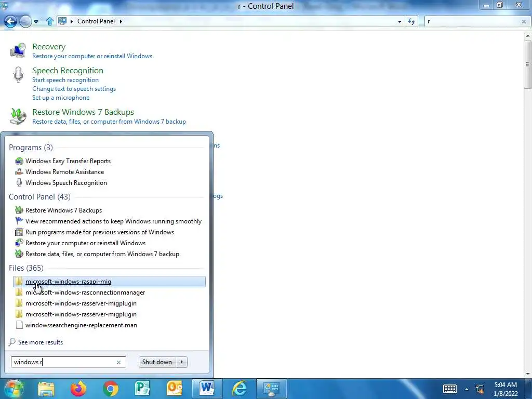Click the Programs (3) group header

pyautogui.click(x=31, y=147)
